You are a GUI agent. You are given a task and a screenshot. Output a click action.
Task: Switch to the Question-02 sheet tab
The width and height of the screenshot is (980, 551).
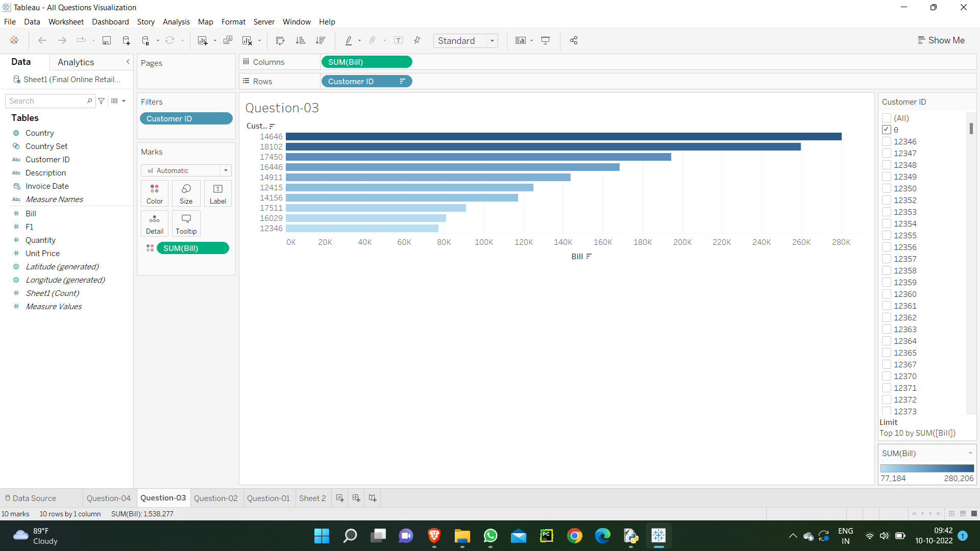tap(216, 498)
